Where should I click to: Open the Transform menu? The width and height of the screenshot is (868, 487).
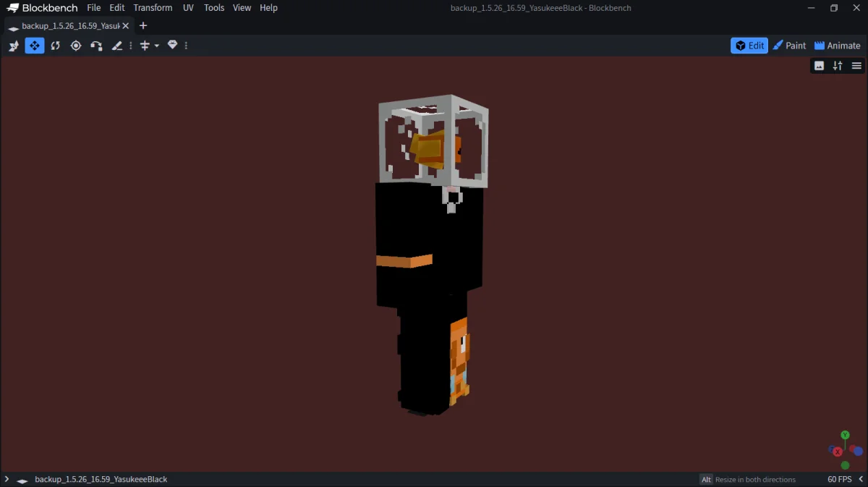click(153, 8)
